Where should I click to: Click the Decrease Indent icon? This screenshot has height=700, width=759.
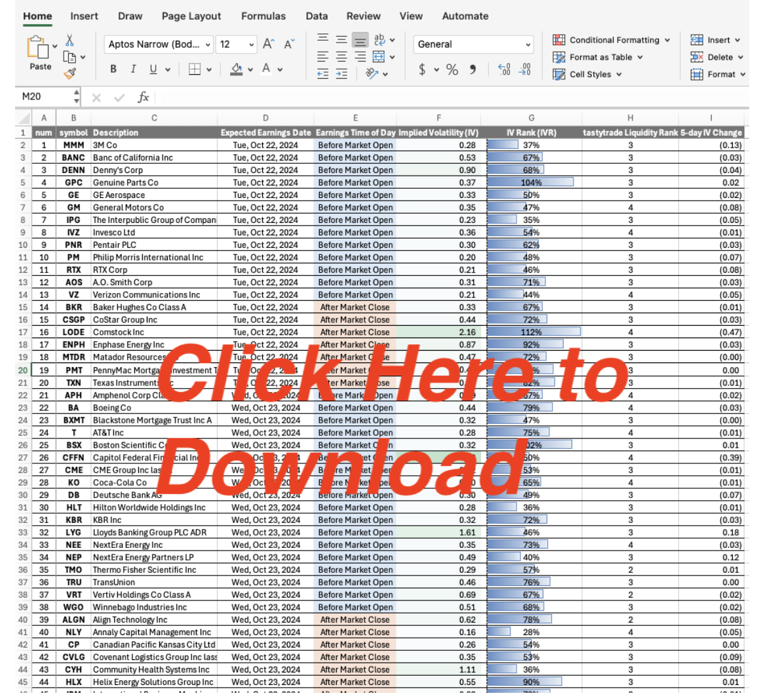[323, 73]
